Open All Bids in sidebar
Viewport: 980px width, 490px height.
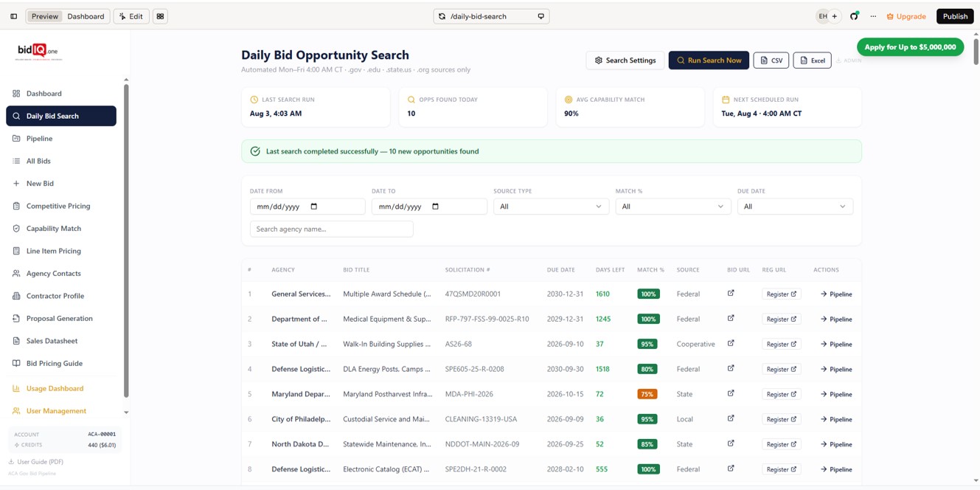61,161
